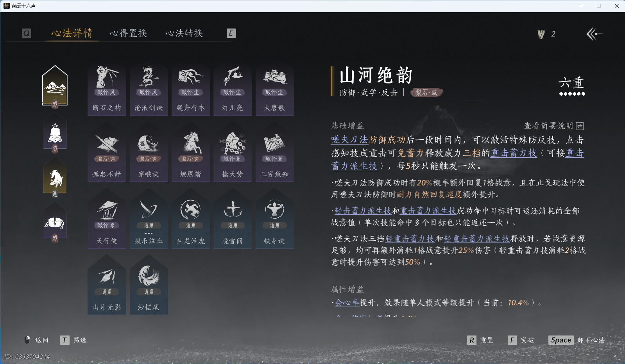Open the 重击蓄力技 link

(514, 153)
